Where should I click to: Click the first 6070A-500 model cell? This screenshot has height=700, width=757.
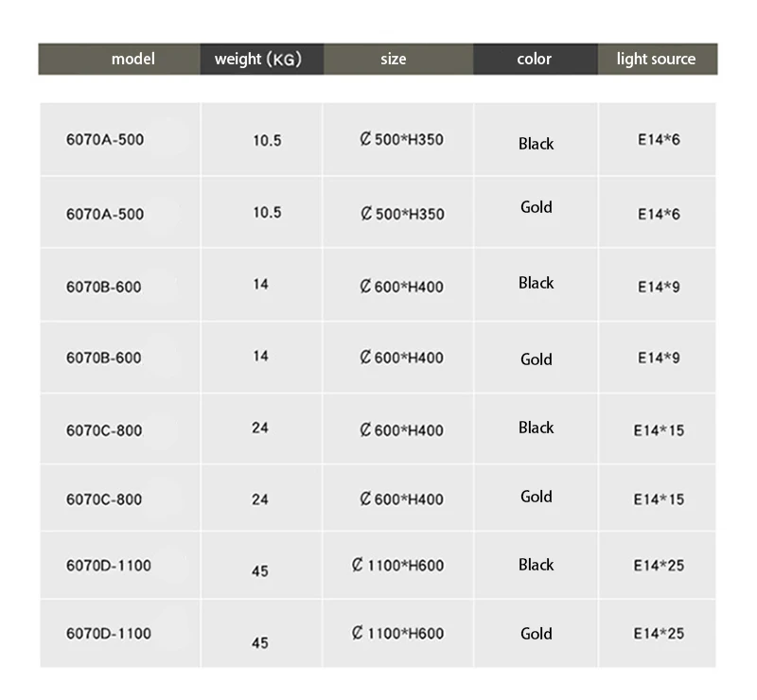coord(120,139)
